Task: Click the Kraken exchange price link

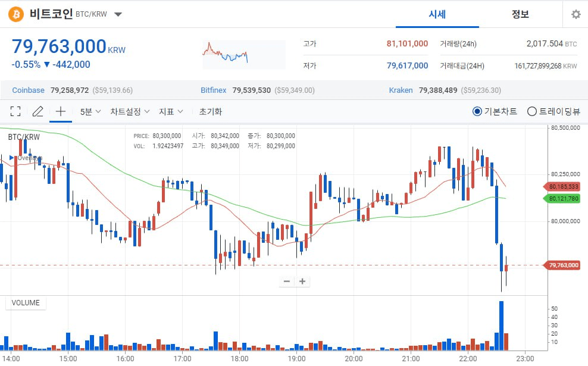Action: [x=401, y=90]
